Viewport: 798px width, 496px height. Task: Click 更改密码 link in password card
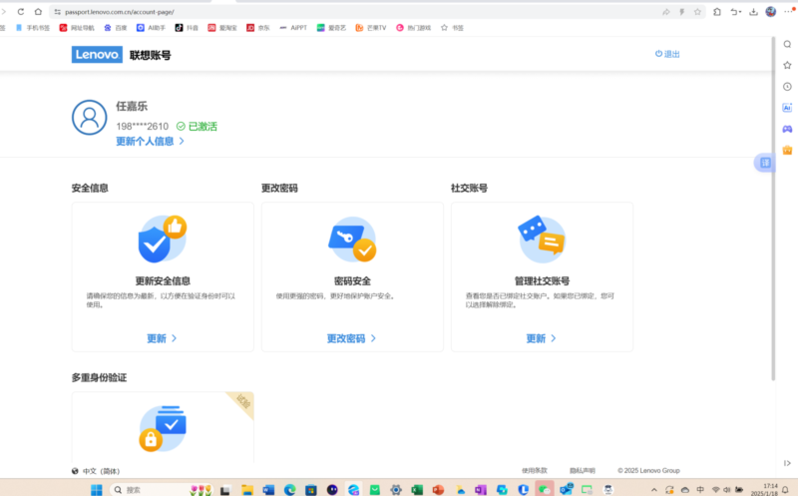coord(351,338)
